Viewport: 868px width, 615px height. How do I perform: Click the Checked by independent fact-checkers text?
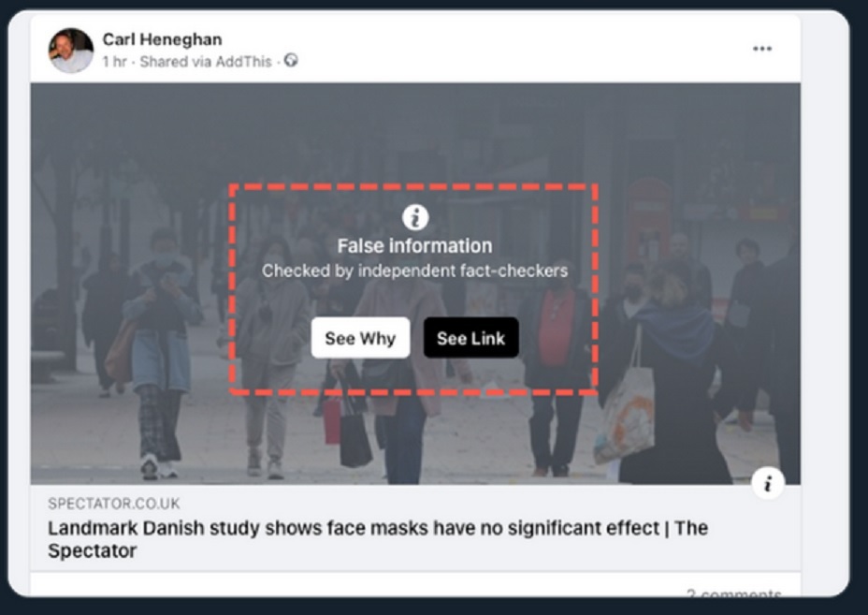click(414, 271)
